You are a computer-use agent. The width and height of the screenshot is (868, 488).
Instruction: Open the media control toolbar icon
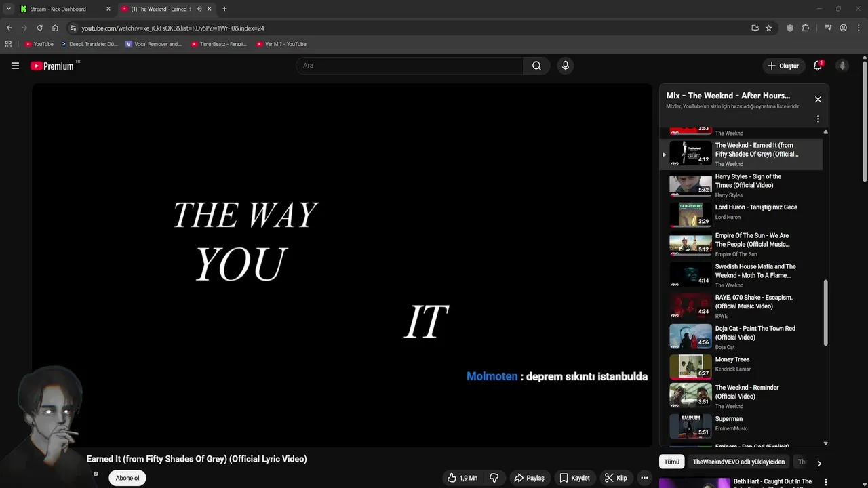click(828, 28)
